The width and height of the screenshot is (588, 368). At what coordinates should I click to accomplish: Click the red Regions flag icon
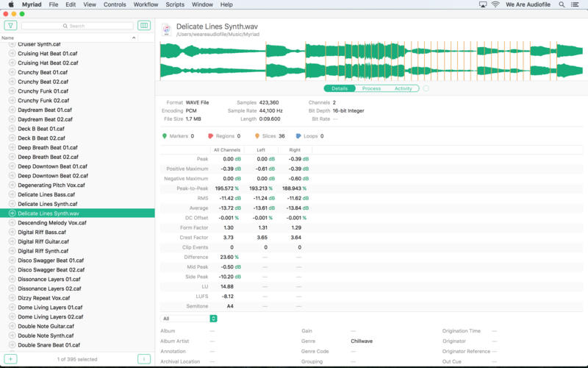click(x=211, y=136)
